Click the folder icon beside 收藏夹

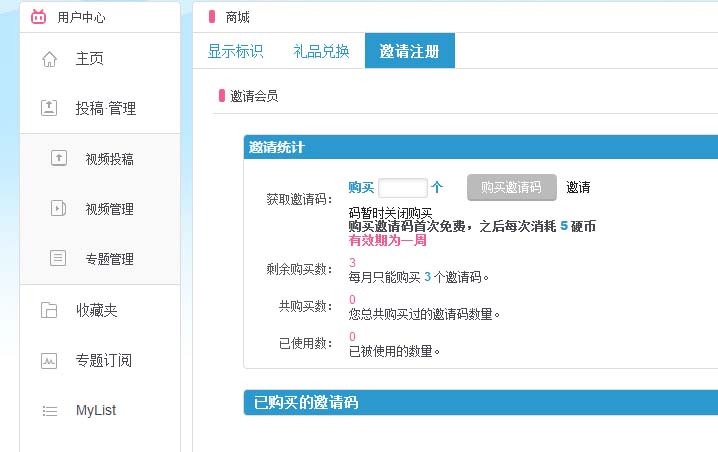(49, 310)
